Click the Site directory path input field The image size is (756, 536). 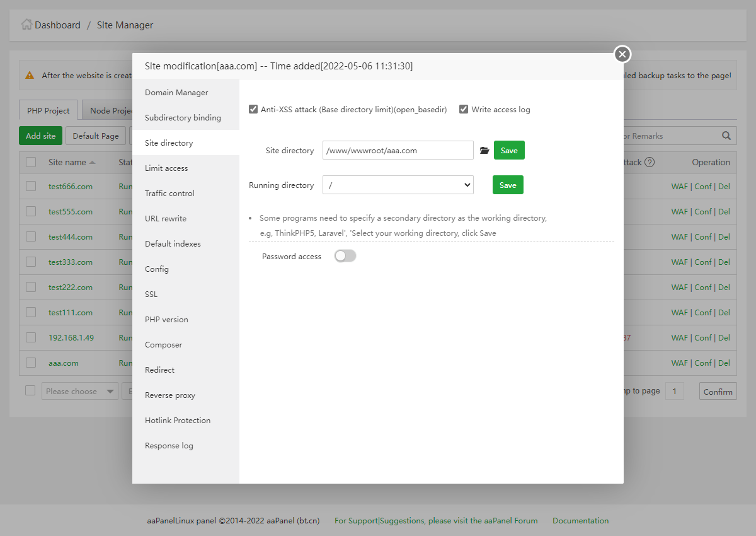pos(398,151)
